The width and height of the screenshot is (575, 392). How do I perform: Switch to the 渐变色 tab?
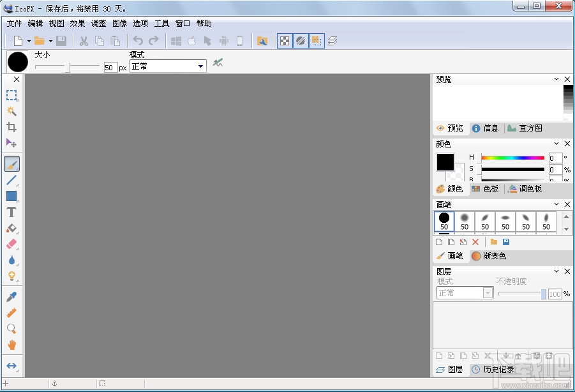click(x=489, y=255)
